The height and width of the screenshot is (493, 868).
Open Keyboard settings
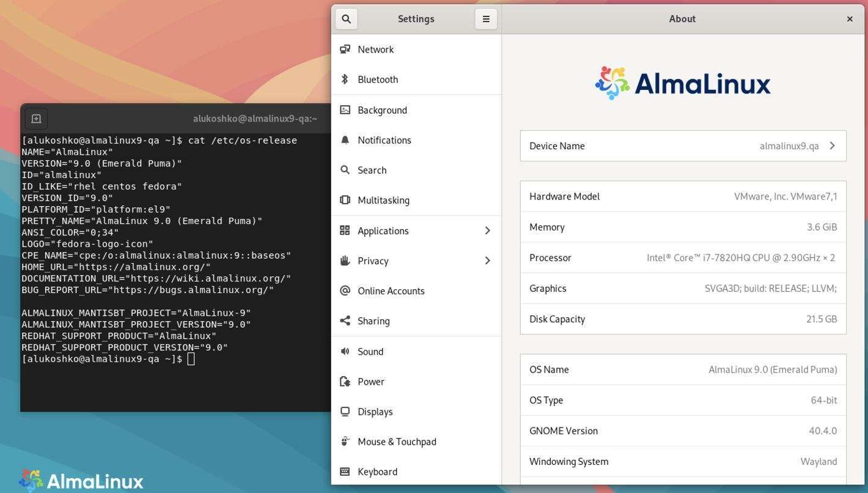(377, 471)
